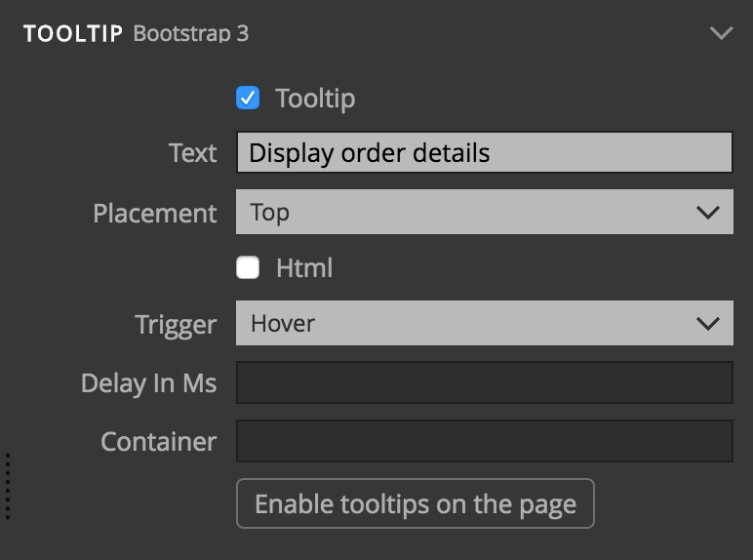
Task: Grab the dotted panel handle on left edge
Action: click(8, 486)
